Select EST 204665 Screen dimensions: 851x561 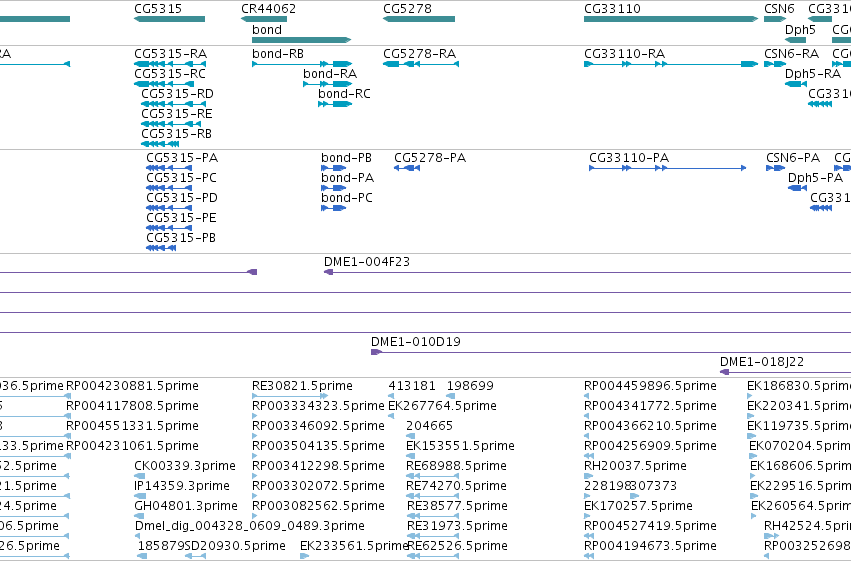[429, 426]
